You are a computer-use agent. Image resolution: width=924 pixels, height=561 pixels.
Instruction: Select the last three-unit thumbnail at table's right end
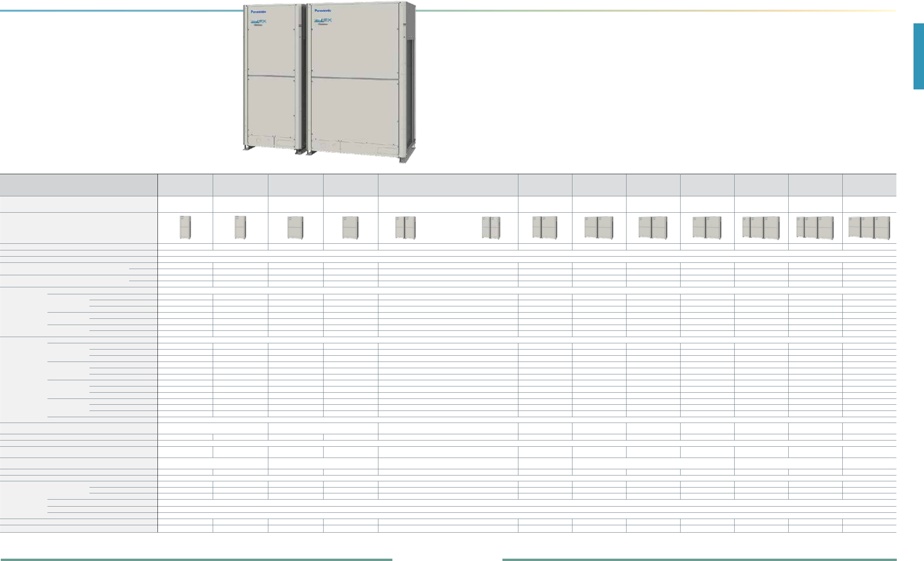(x=869, y=227)
